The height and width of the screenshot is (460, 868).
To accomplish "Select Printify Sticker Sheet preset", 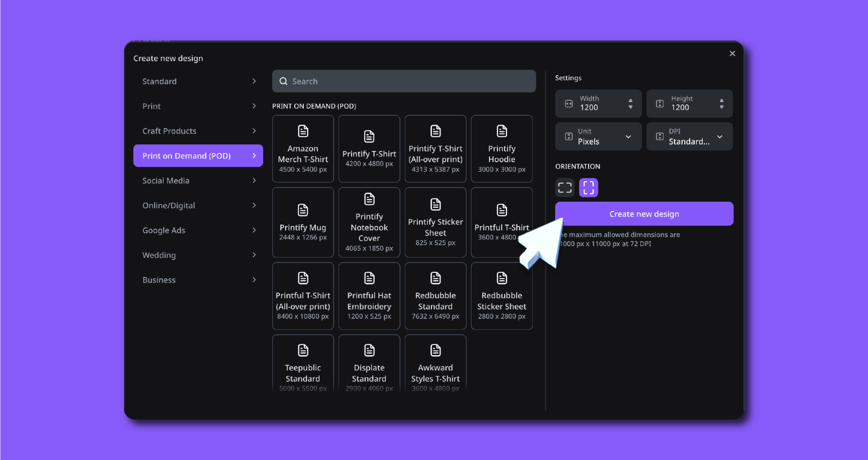I will click(x=435, y=222).
